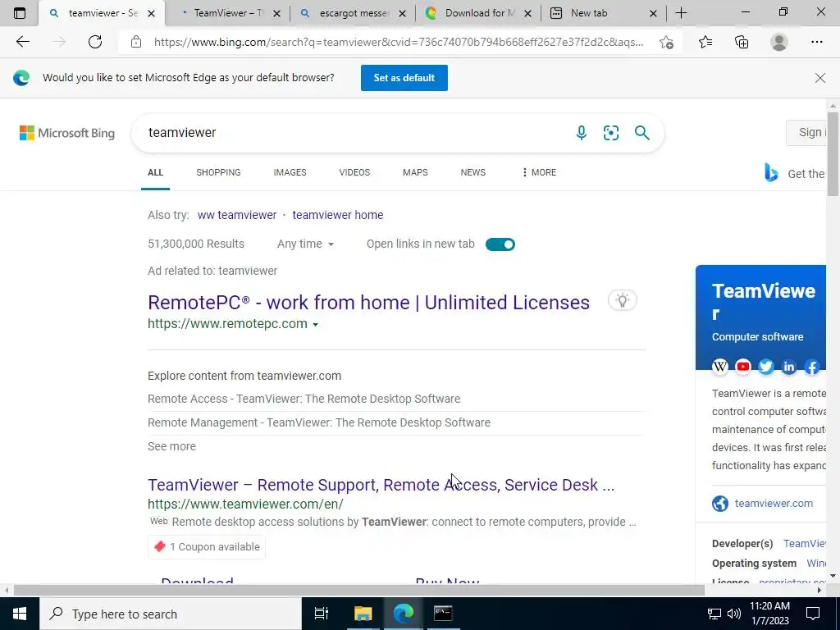Viewport: 840px width, 630px height.
Task: Open the network tray icon
Action: (714, 614)
